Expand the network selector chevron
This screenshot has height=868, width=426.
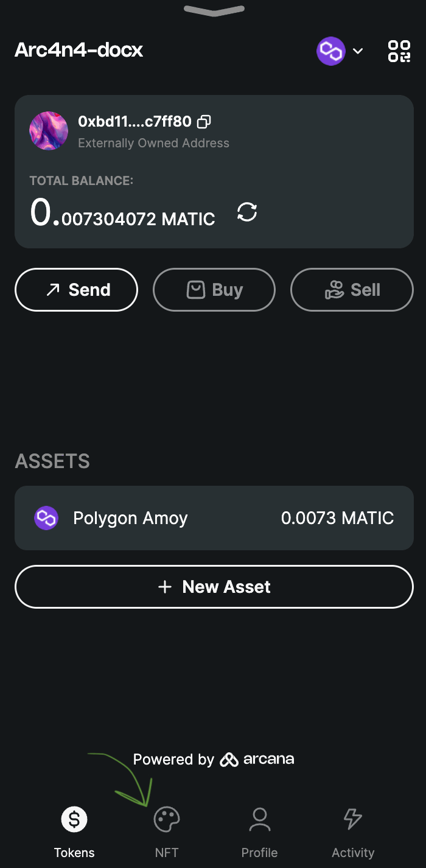358,51
